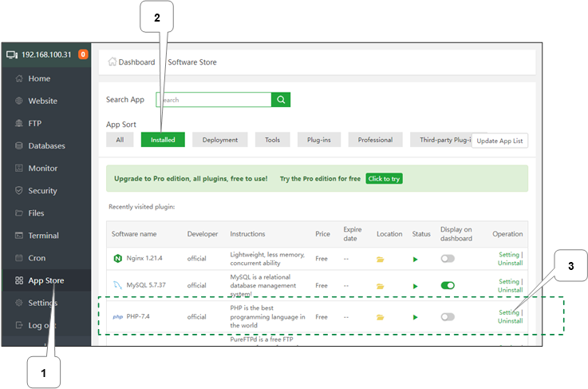Click the Files folder icon in sidebar

point(19,213)
